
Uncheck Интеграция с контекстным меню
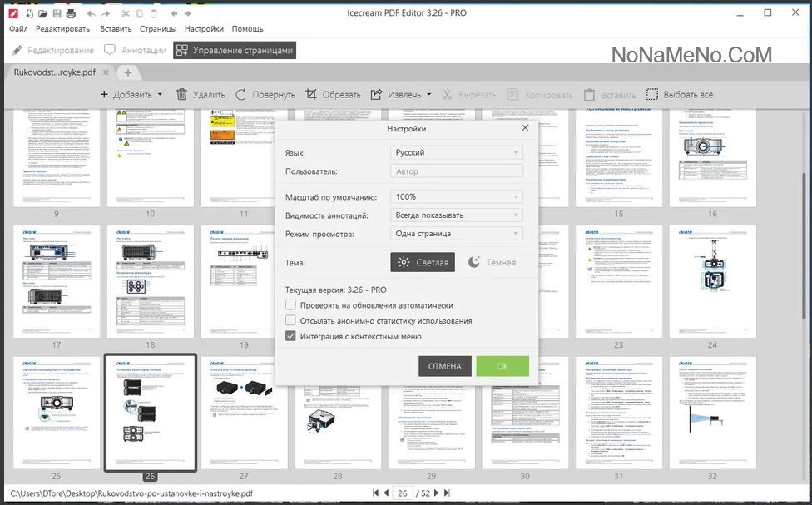coord(290,336)
